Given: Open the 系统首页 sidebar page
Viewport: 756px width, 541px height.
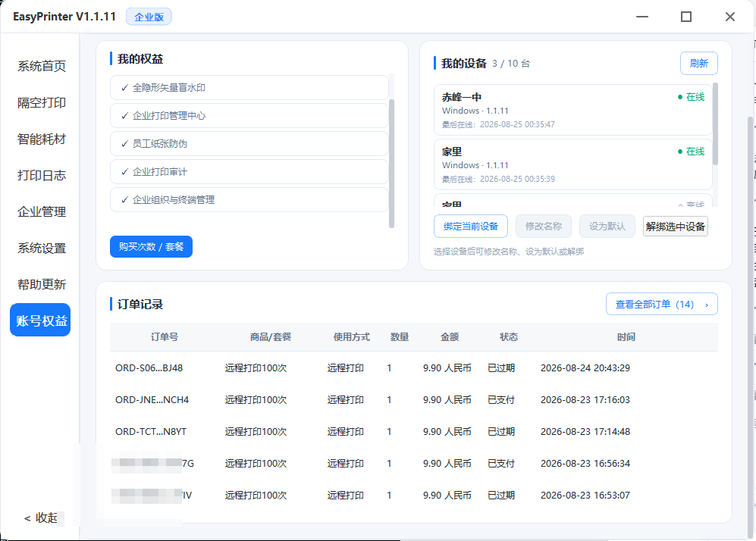Looking at the screenshot, I should (x=42, y=66).
